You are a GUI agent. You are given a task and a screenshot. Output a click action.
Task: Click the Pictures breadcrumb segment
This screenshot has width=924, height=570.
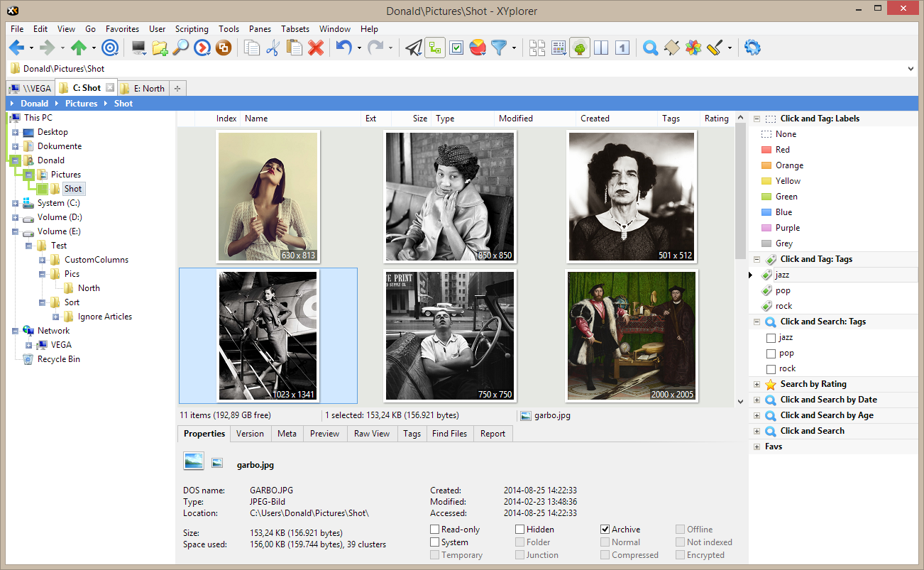(x=81, y=104)
